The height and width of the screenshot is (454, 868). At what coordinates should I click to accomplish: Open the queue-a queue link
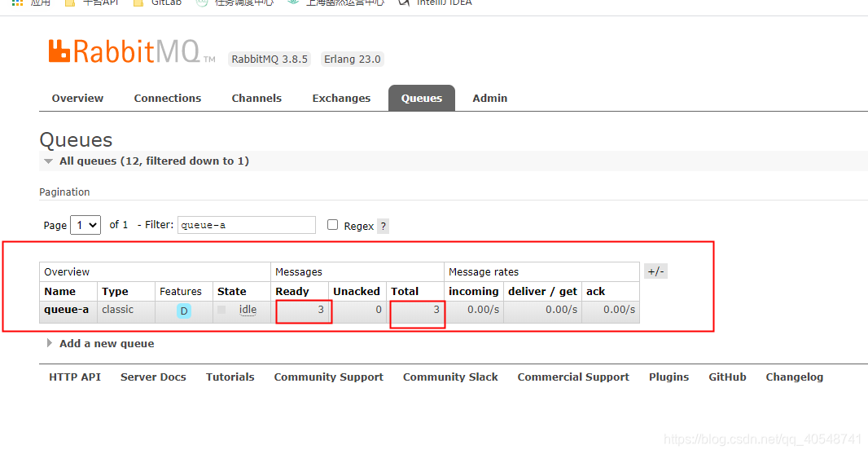tap(67, 309)
